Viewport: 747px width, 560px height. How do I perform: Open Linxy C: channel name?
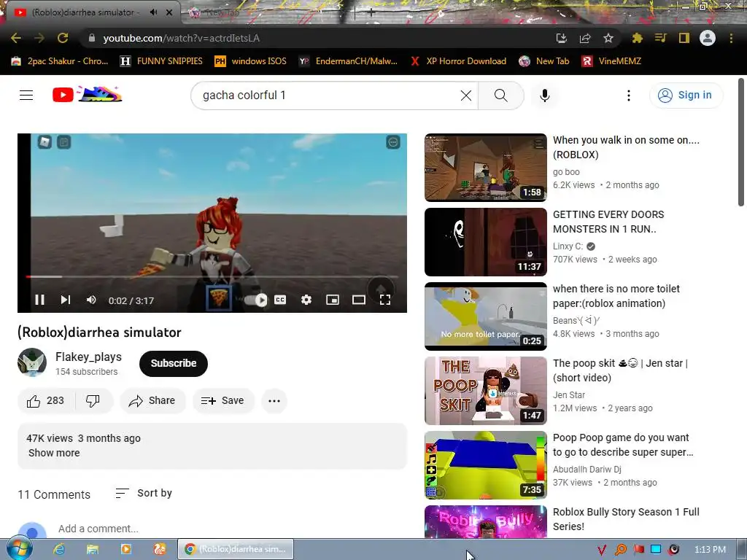click(x=568, y=246)
